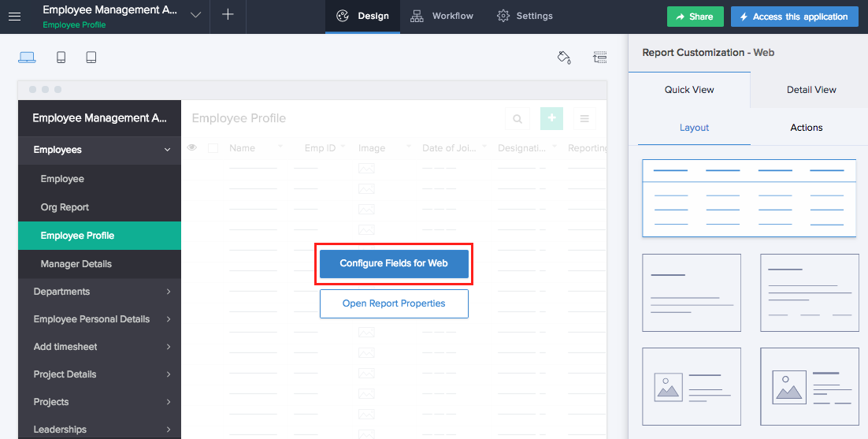Switch to Quick View tab
868x439 pixels.
coord(689,90)
